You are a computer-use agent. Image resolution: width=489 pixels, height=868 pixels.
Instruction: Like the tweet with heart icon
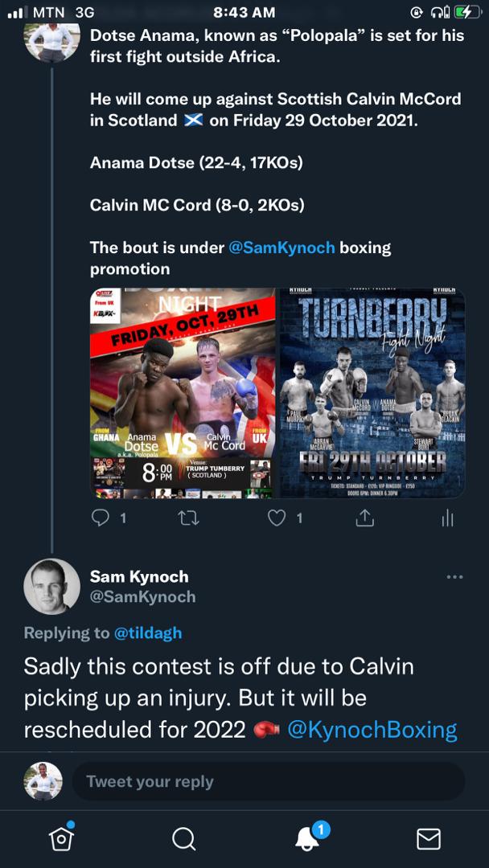(x=277, y=518)
